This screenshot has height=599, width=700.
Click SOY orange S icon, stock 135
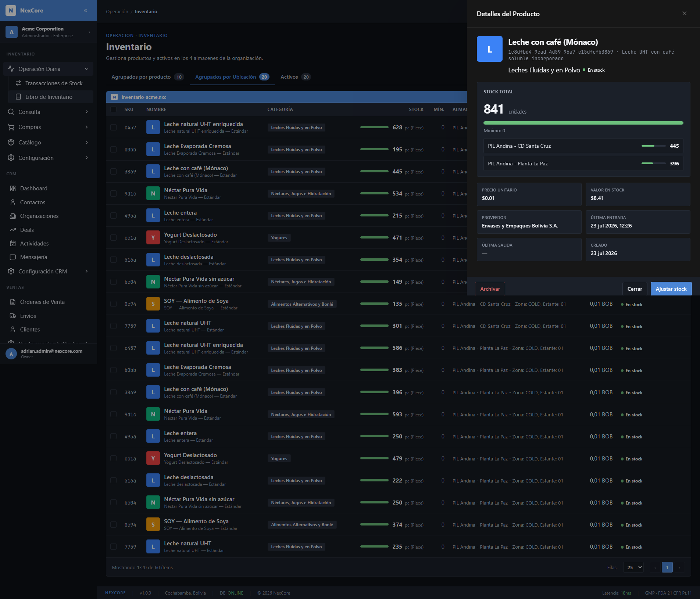click(153, 304)
